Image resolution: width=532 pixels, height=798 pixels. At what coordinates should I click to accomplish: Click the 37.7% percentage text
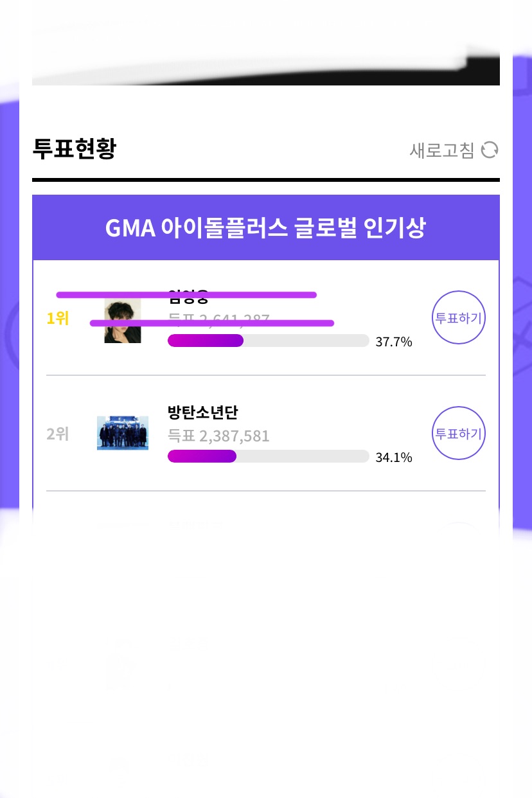[393, 342]
